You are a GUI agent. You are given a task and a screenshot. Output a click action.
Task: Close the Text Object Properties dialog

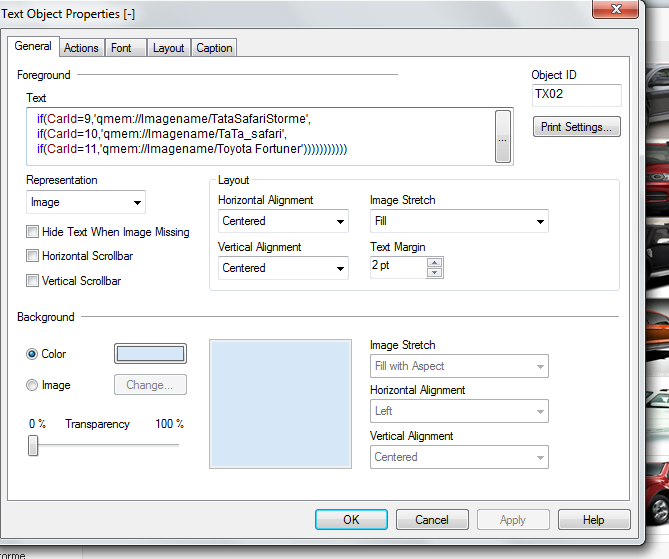point(616,9)
